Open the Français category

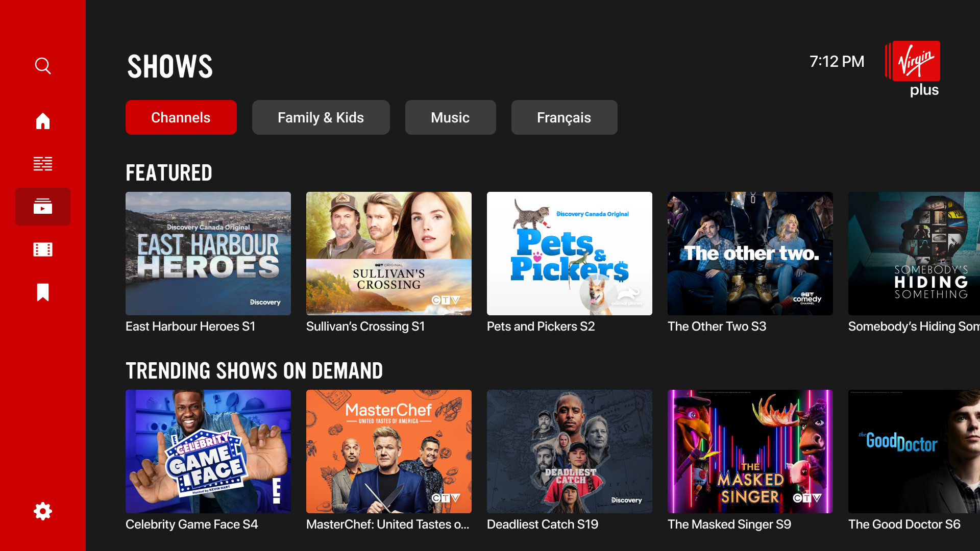(564, 117)
